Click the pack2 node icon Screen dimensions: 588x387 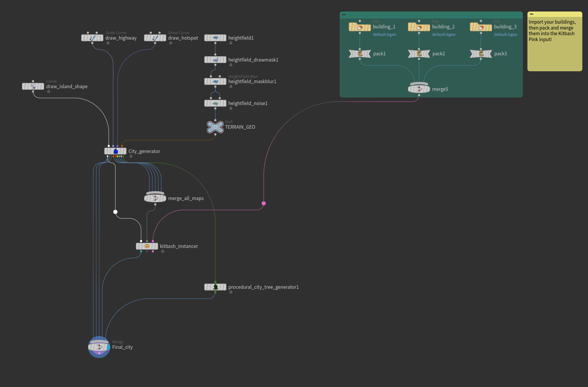pyautogui.click(x=419, y=54)
